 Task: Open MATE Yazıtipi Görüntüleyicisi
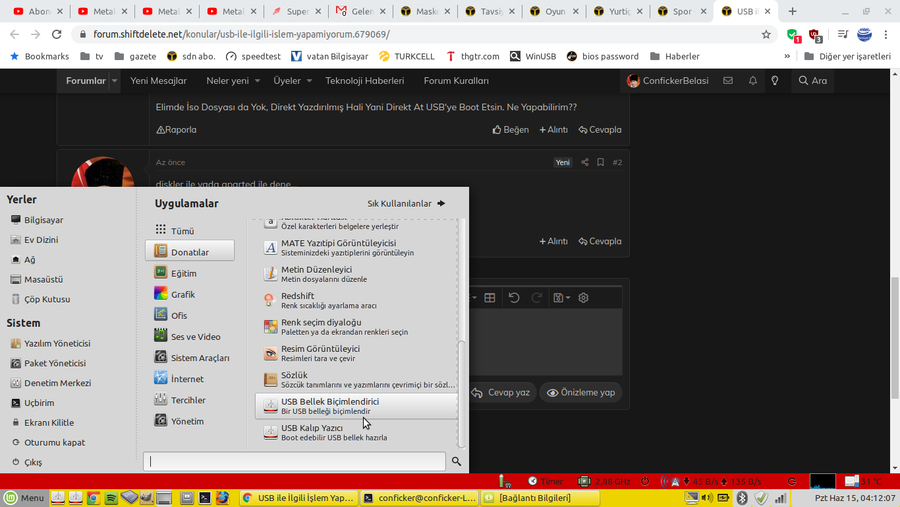click(x=356, y=247)
